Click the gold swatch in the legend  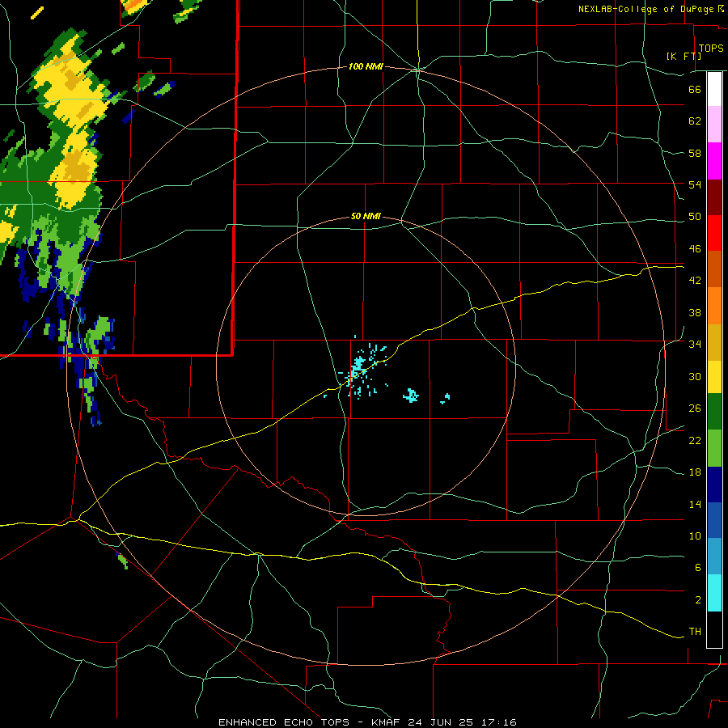point(714,342)
